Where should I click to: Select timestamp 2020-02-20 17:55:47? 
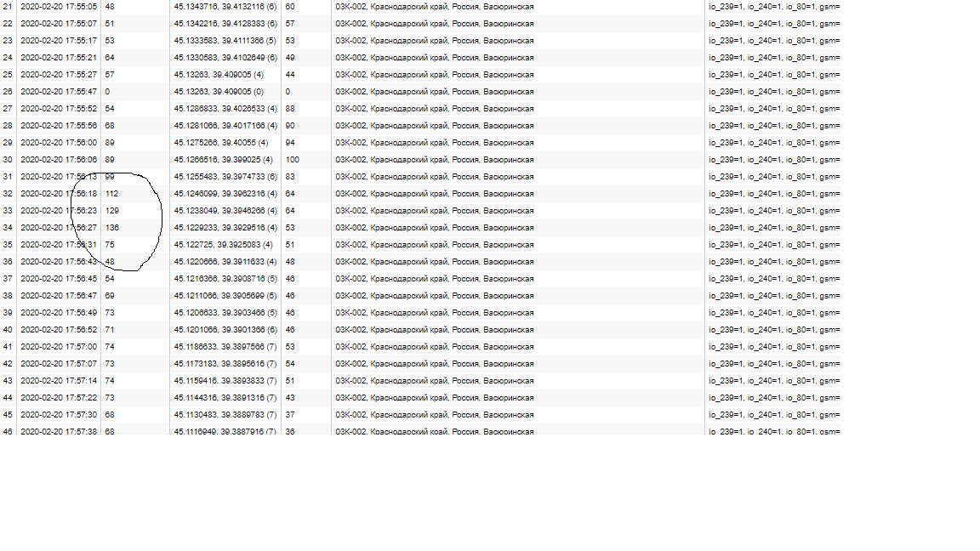coord(59,92)
